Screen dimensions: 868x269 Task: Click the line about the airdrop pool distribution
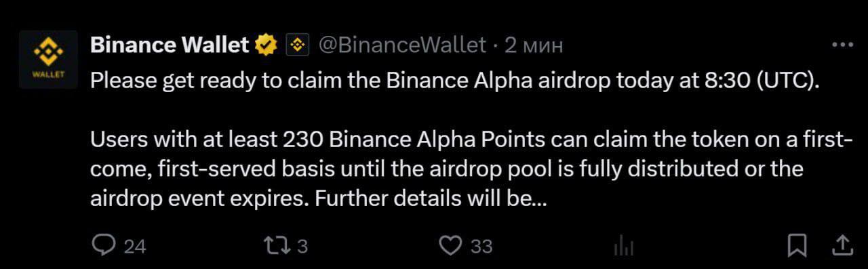pyautogui.click(x=446, y=170)
